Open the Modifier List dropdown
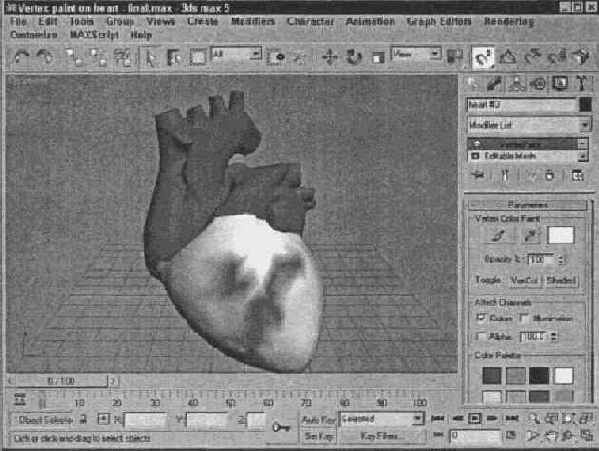The height and width of the screenshot is (451, 599). [x=529, y=125]
